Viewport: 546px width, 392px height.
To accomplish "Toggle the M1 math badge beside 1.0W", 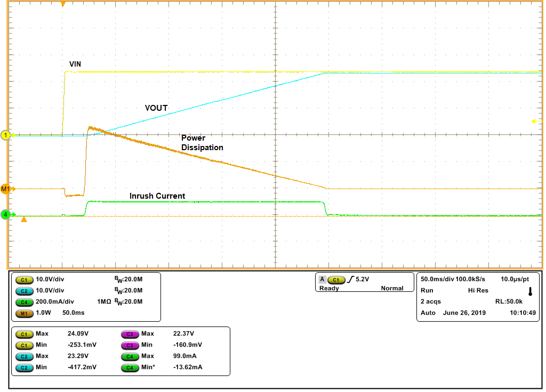I will click(x=23, y=313).
